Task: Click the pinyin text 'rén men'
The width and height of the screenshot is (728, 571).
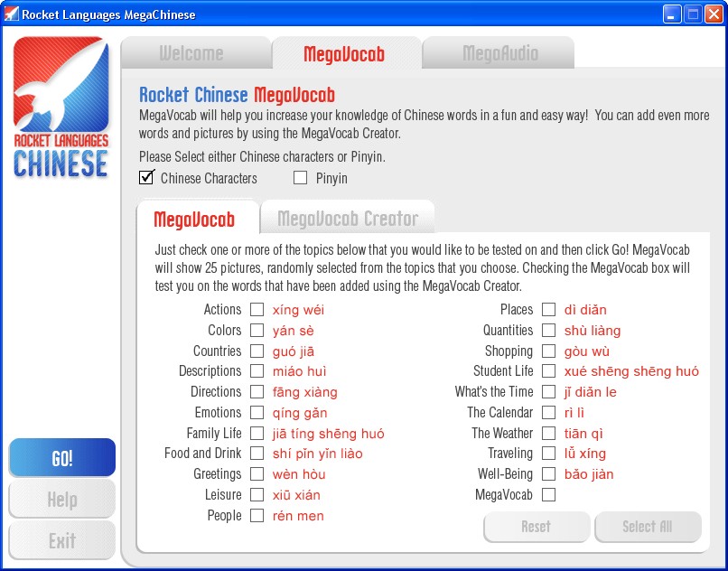Action: 298,516
